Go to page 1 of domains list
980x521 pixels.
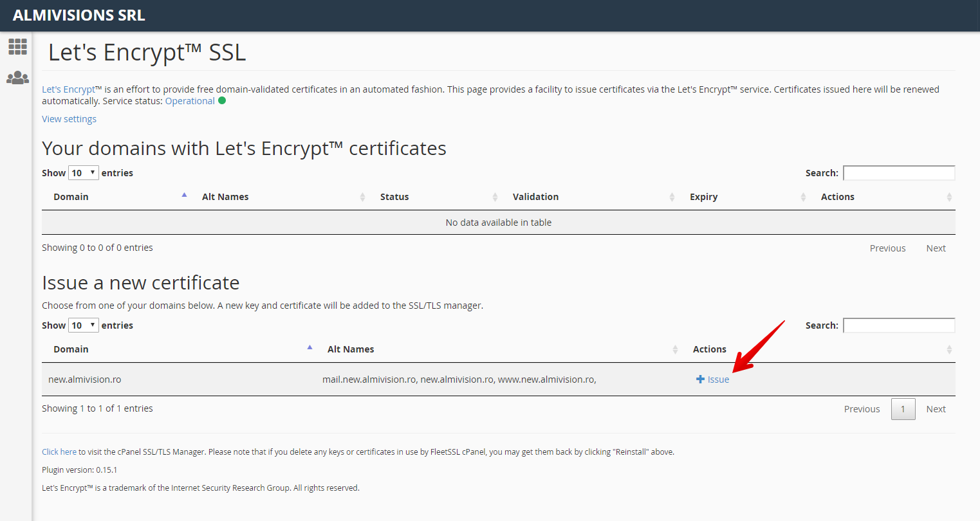click(903, 409)
